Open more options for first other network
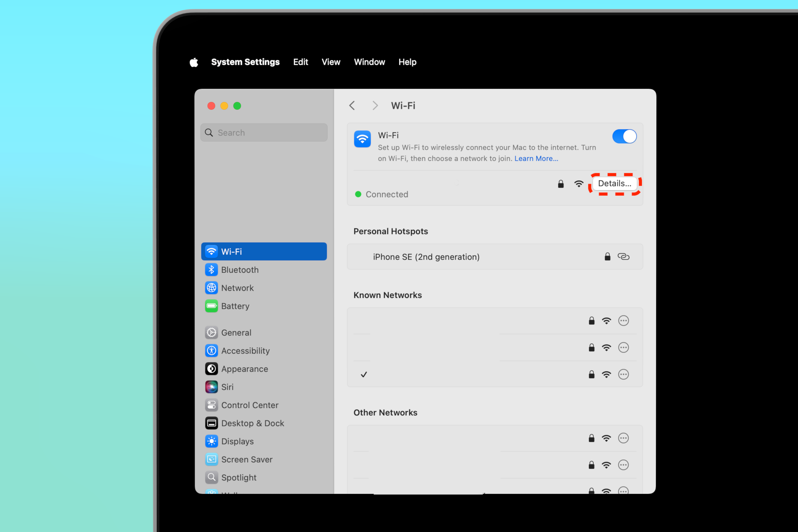This screenshot has width=798, height=532. [623, 438]
